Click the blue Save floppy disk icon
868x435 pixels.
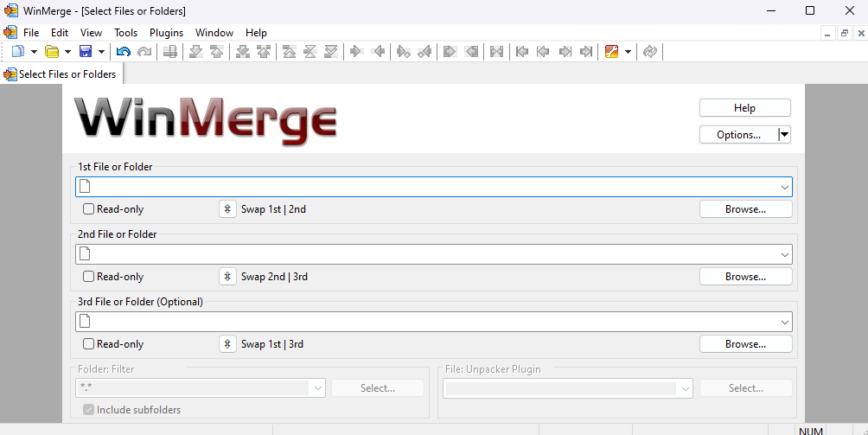tap(86, 52)
